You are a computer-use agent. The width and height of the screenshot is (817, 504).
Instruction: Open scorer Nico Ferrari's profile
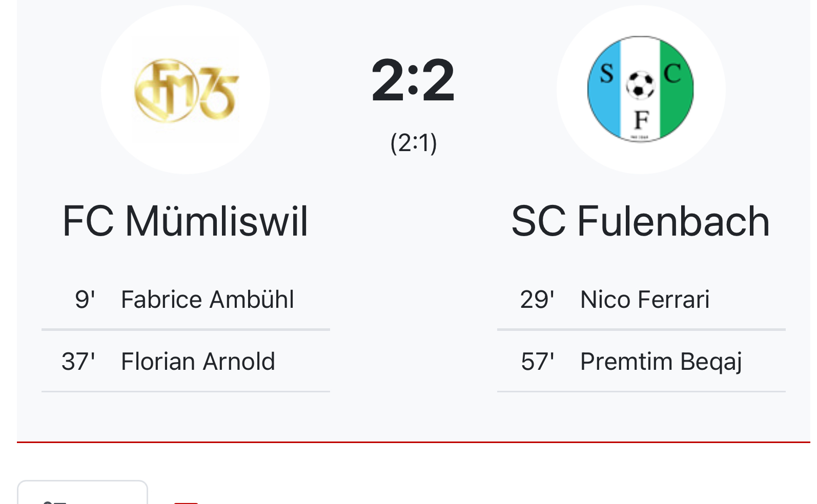click(644, 300)
